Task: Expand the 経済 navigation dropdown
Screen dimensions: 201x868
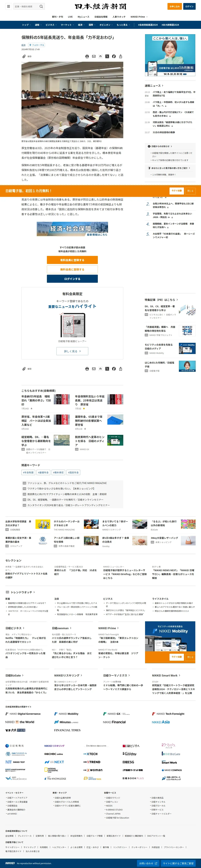Action: tap(81, 25)
